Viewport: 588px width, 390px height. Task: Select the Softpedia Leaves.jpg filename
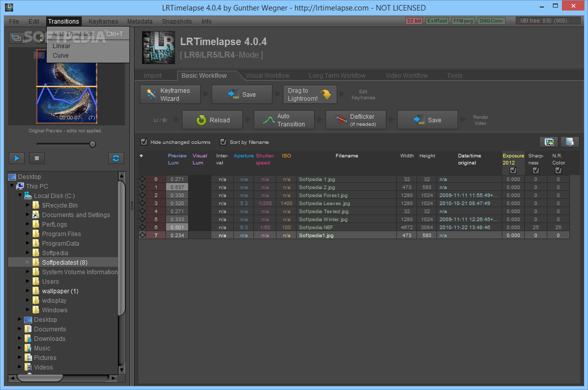coord(324,203)
